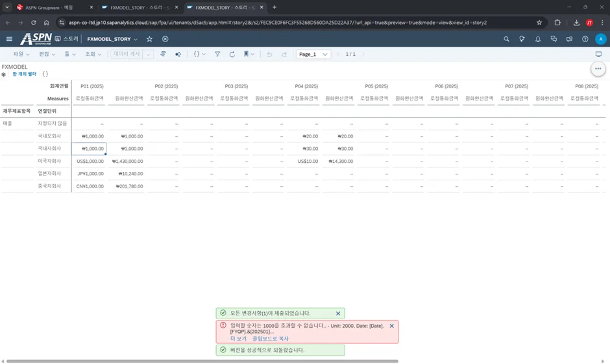This screenshot has height=364, width=610.
Task: Mark FXMODEL_STORY as favorite with star
Action: pyautogui.click(x=149, y=39)
